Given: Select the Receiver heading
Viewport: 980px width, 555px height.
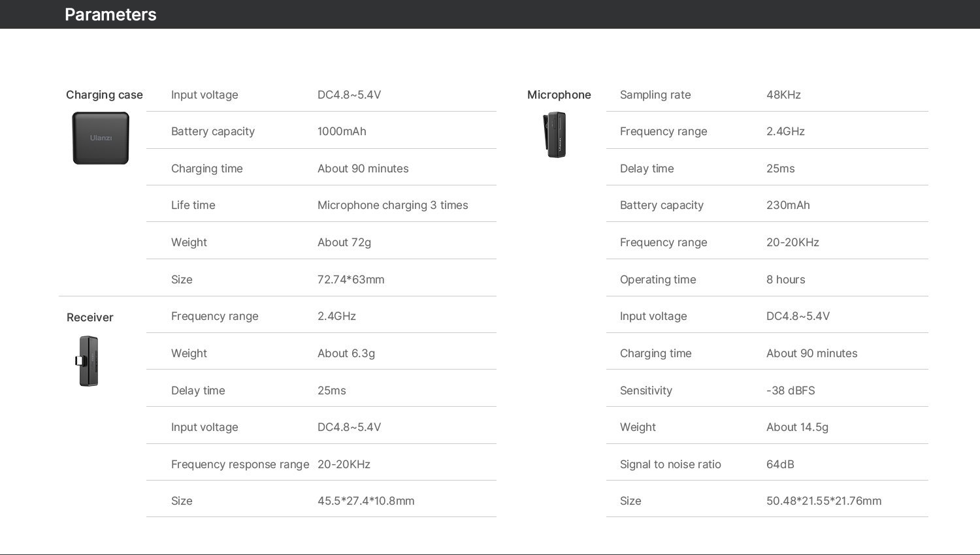Looking at the screenshot, I should coord(90,317).
